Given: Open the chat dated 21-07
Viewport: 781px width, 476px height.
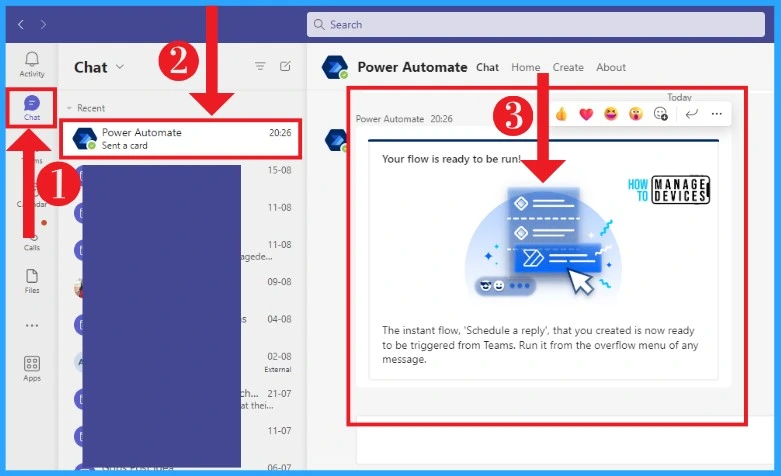Looking at the screenshot, I should click(182, 399).
